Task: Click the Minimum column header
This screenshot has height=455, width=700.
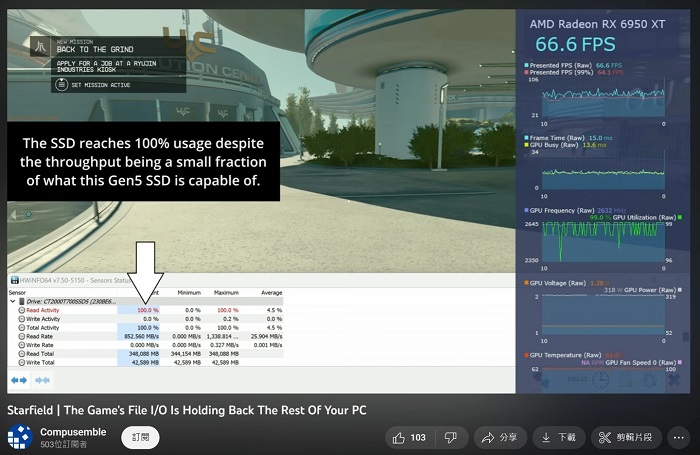Action: point(189,292)
